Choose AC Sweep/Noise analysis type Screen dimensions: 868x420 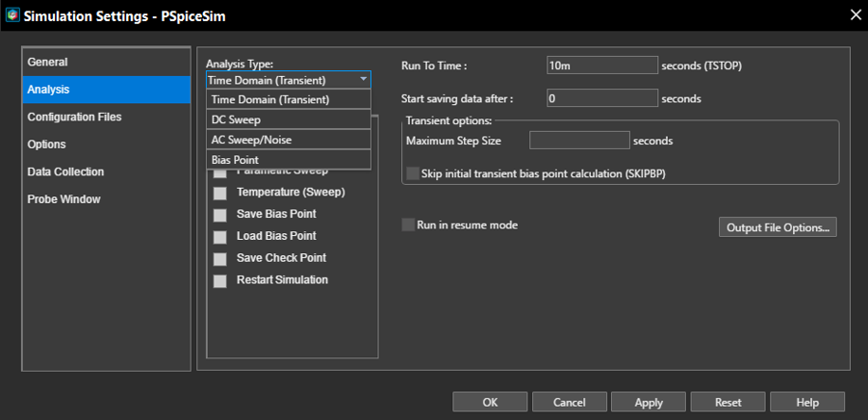coord(289,140)
